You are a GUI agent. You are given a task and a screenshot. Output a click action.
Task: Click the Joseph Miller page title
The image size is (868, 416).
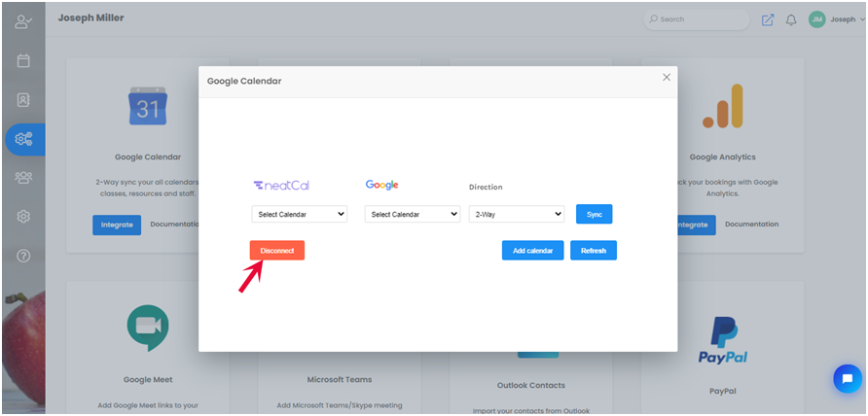(90, 17)
